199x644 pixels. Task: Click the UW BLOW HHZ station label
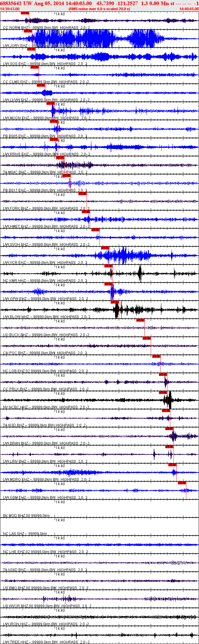pos(16,317)
